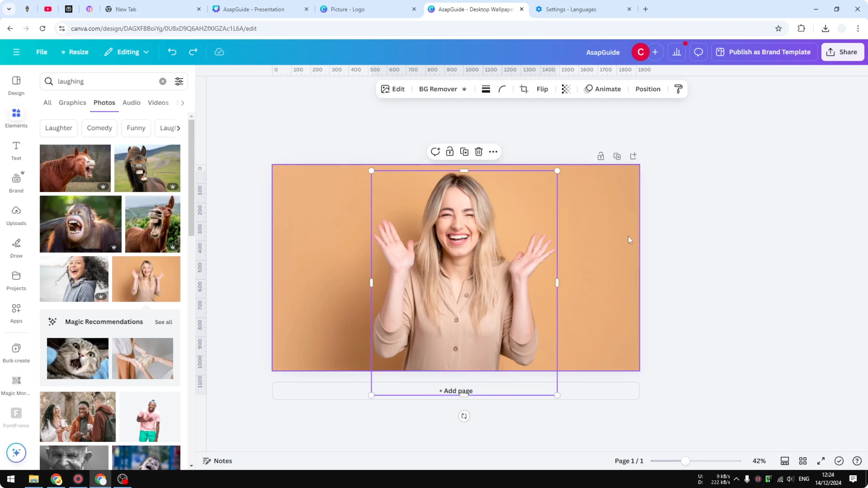The width and height of the screenshot is (868, 488).
Task: Duplicate the selected image
Action: click(464, 152)
